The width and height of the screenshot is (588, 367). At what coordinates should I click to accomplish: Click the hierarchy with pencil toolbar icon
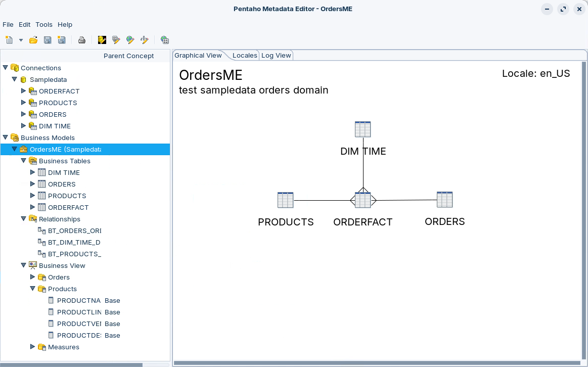pos(145,40)
